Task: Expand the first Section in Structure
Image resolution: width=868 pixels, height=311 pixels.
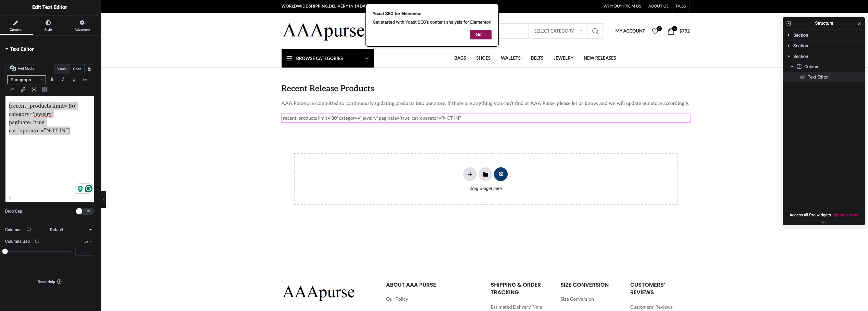Action: pyautogui.click(x=789, y=35)
